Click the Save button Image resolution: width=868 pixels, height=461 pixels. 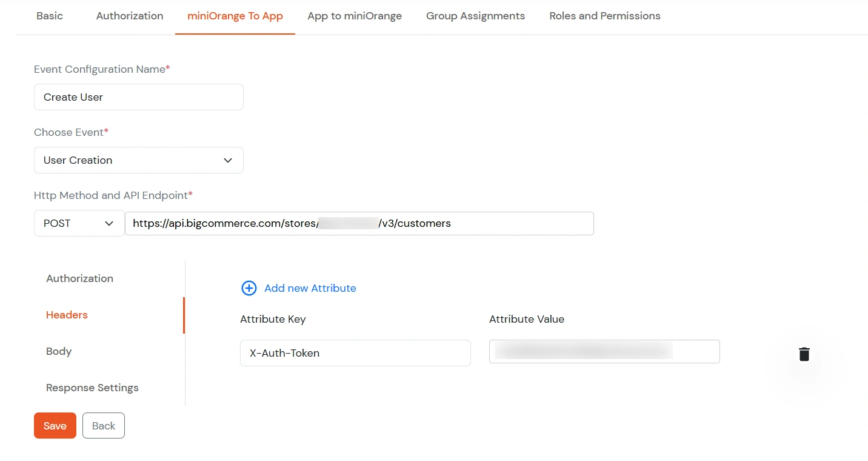coord(55,425)
